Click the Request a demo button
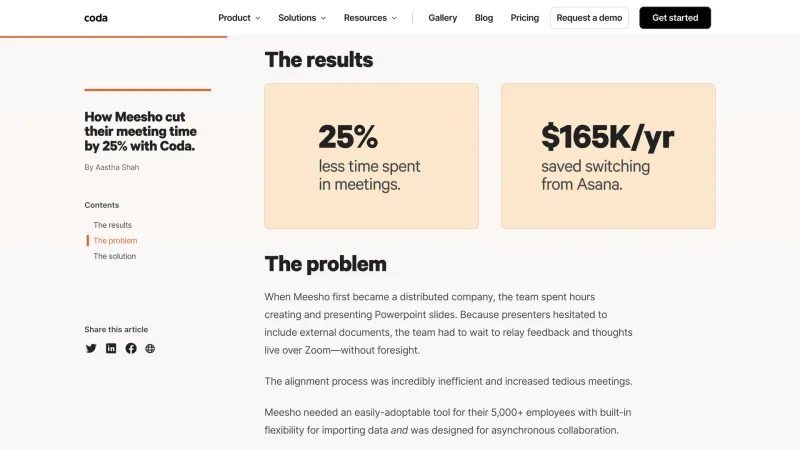Screen dimensions: 800x450 pos(589,18)
